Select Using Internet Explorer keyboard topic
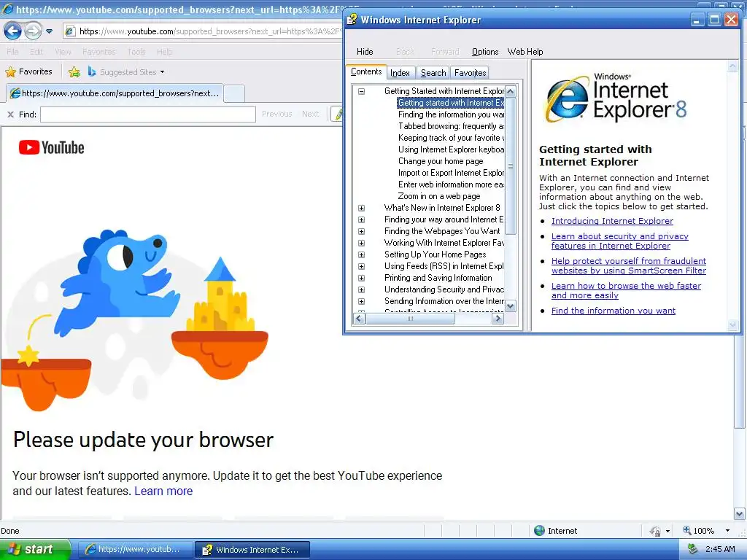Image resolution: width=747 pixels, height=560 pixels. [451, 149]
